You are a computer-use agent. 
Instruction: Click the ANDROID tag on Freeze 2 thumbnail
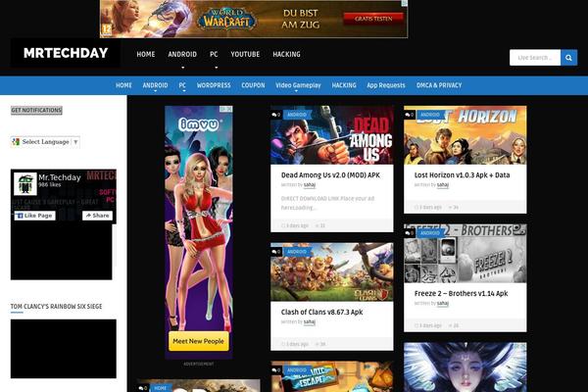(x=430, y=233)
